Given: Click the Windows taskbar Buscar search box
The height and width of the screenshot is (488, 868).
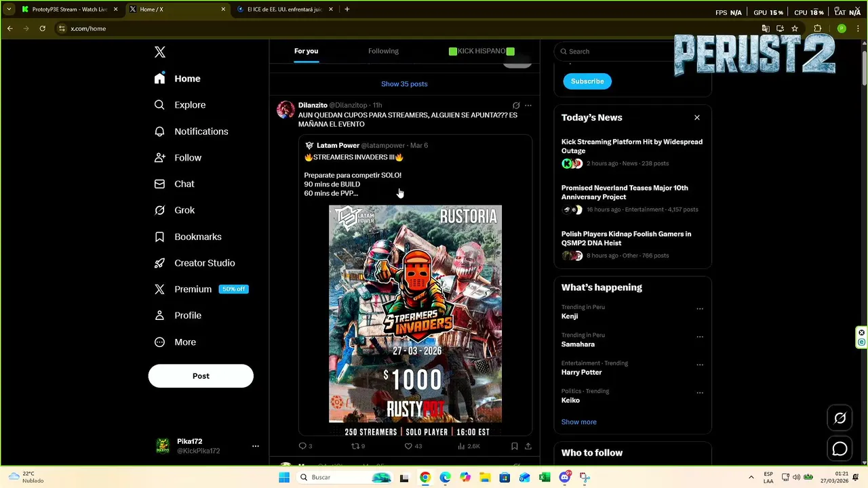Looking at the screenshot, I should 347,478.
